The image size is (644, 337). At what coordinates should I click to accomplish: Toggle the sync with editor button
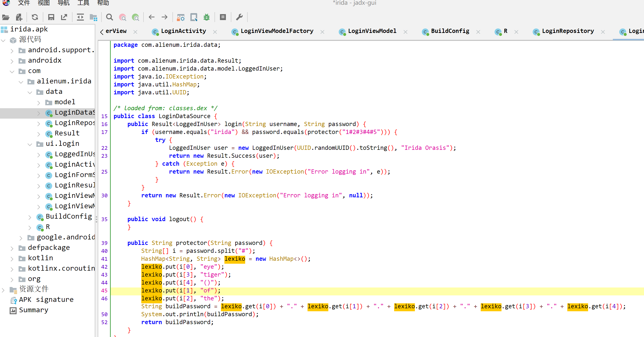(80, 17)
